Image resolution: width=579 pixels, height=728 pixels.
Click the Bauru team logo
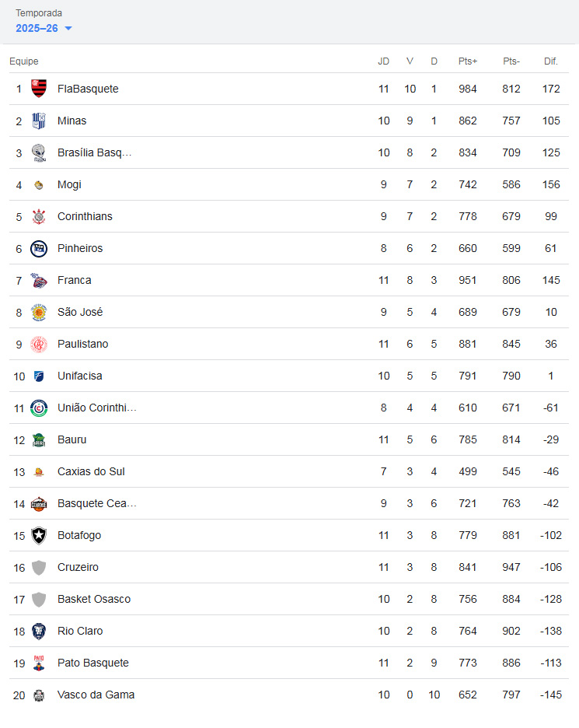(x=39, y=439)
